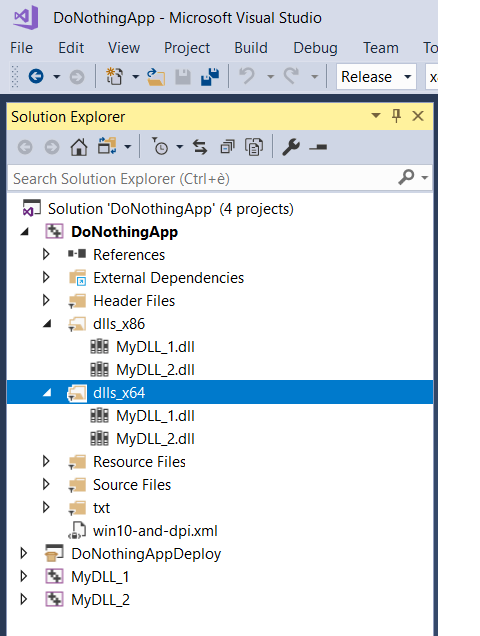Open the Release configuration dropdown
This screenshot has width=480, height=636.
point(376,77)
